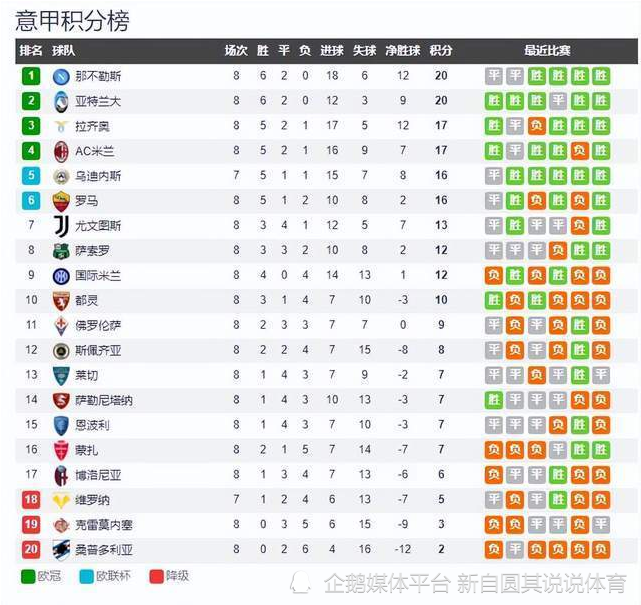Click the Torino bull crest icon

point(61,301)
